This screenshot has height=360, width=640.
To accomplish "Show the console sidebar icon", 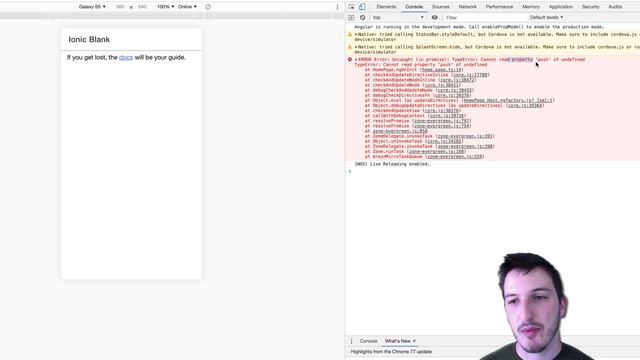I will pos(351,18).
